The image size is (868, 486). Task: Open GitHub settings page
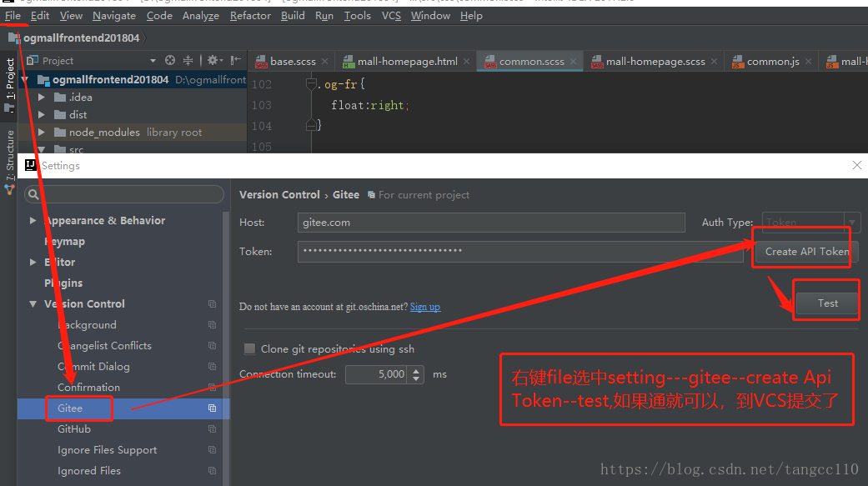coord(73,429)
